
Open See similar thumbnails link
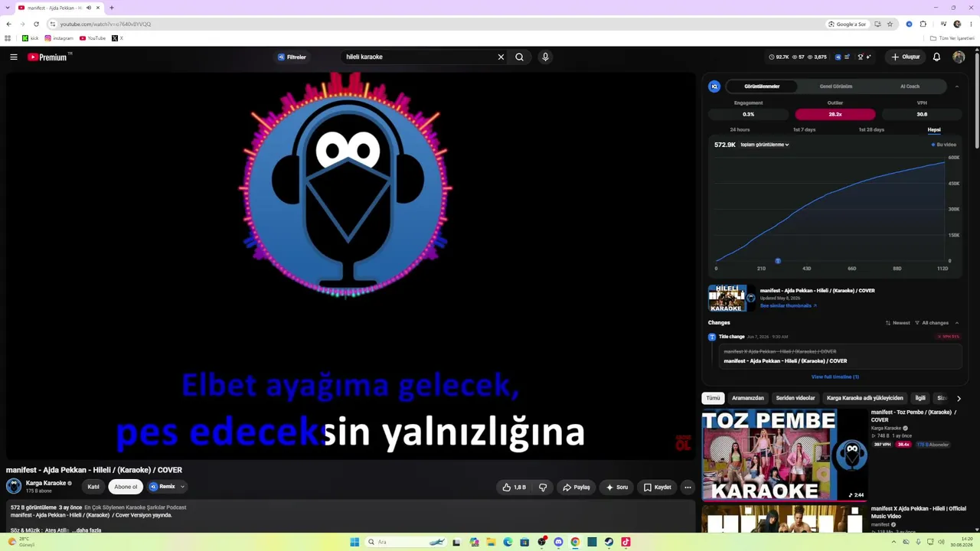[789, 305]
